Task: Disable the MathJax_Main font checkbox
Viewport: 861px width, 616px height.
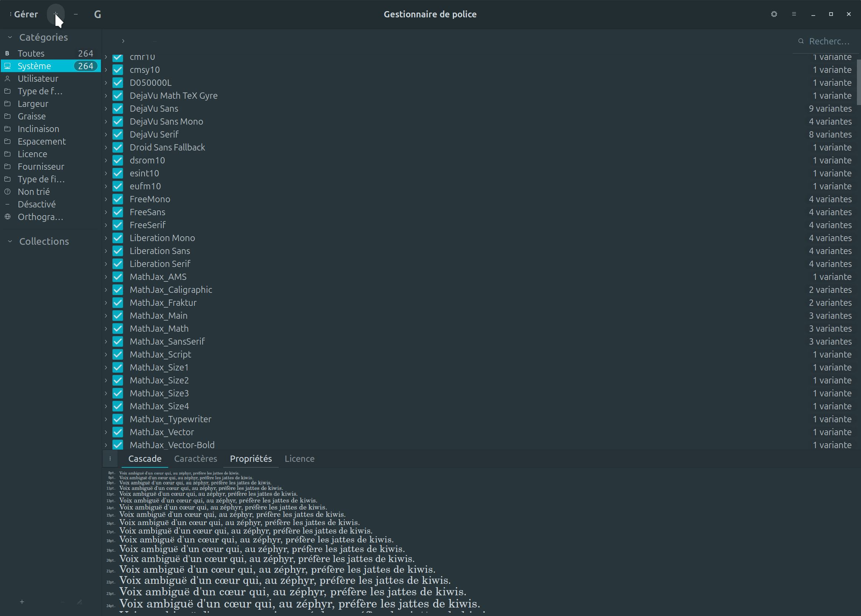Action: [118, 316]
